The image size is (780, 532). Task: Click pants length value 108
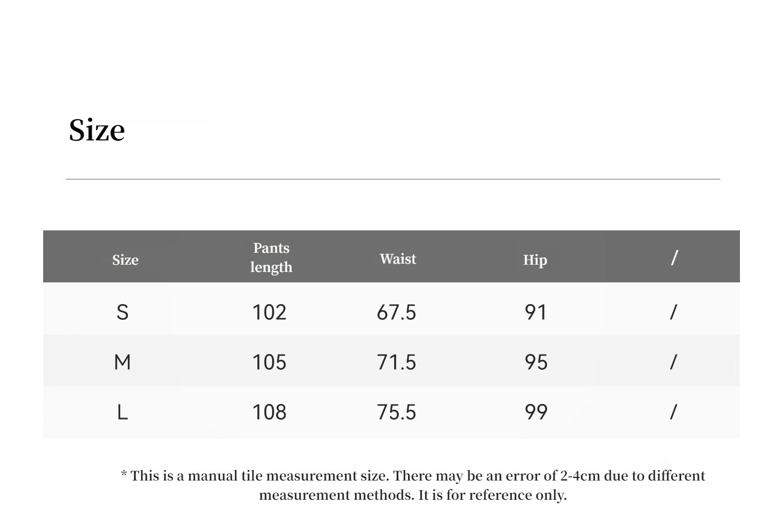tap(269, 412)
